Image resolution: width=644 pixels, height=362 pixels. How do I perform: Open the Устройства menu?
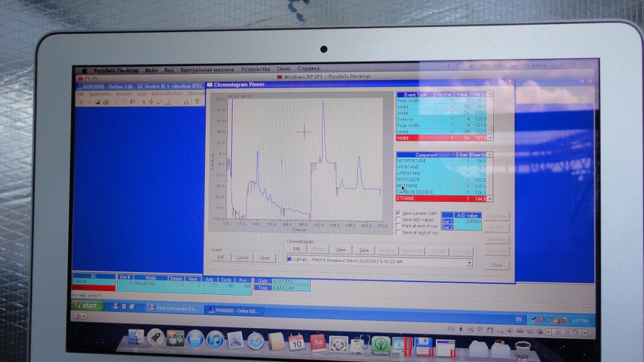(255, 69)
